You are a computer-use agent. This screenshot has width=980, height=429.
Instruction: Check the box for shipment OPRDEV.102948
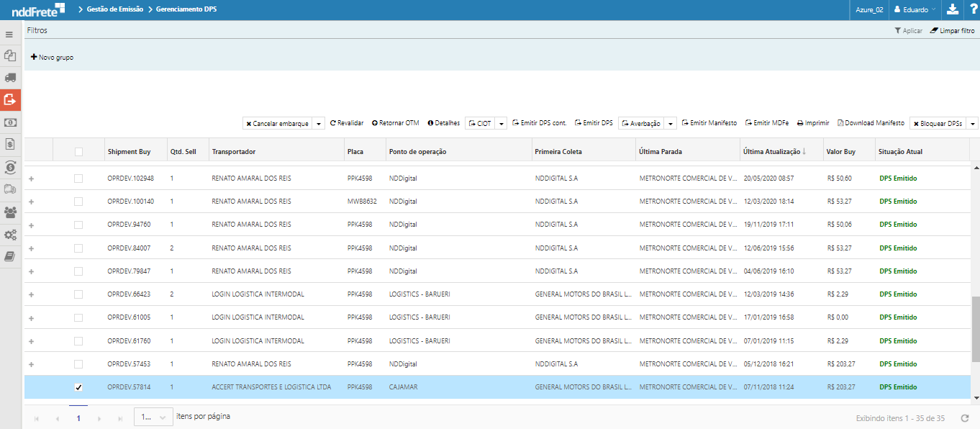click(78, 179)
